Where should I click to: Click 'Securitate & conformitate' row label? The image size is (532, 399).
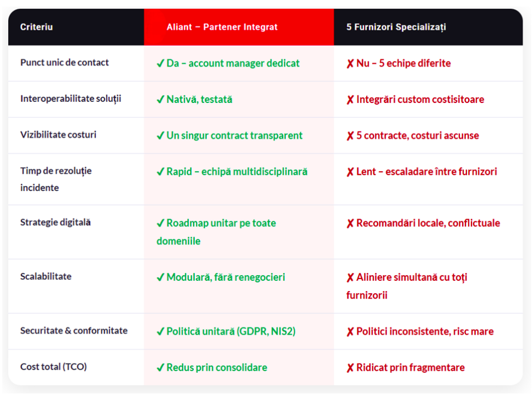[x=74, y=331]
